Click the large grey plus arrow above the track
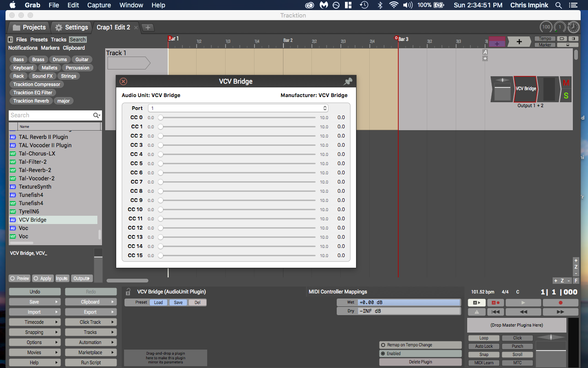 click(519, 41)
